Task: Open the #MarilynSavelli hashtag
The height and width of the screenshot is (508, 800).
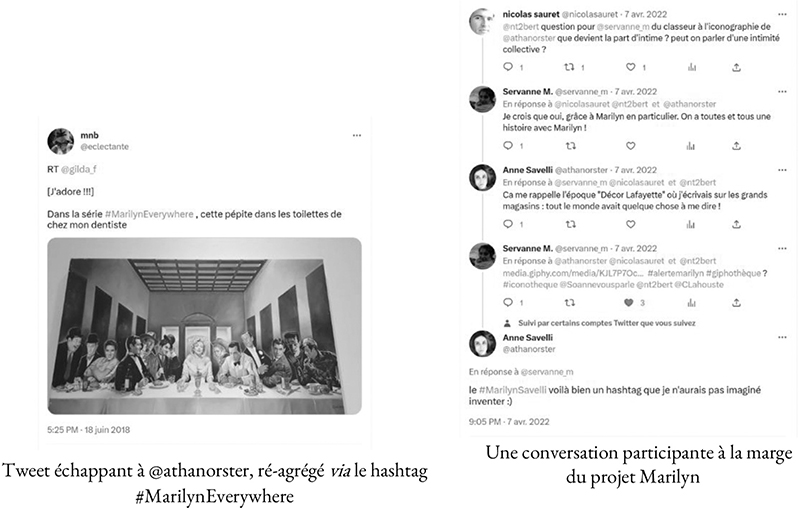Action: tap(513, 390)
